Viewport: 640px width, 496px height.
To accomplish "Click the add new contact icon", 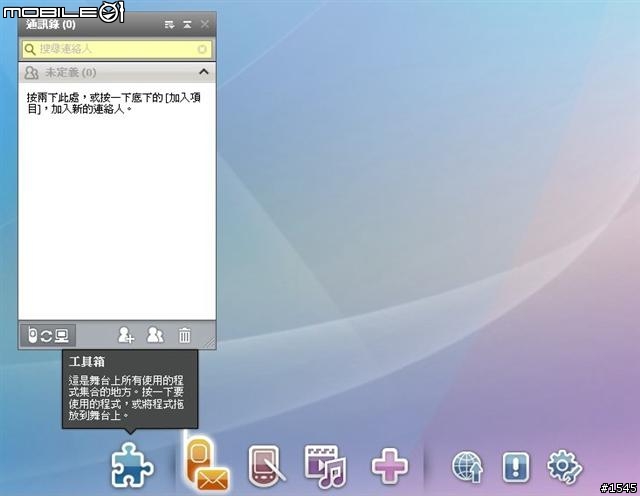I will tap(126, 335).
